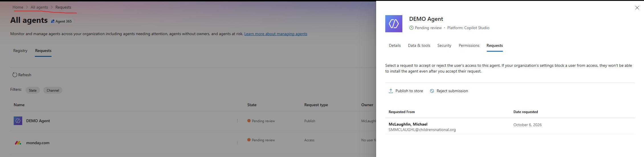Select the McLaughlin, Michael request row
Viewport: 644px width, 157px height.
(x=510, y=126)
